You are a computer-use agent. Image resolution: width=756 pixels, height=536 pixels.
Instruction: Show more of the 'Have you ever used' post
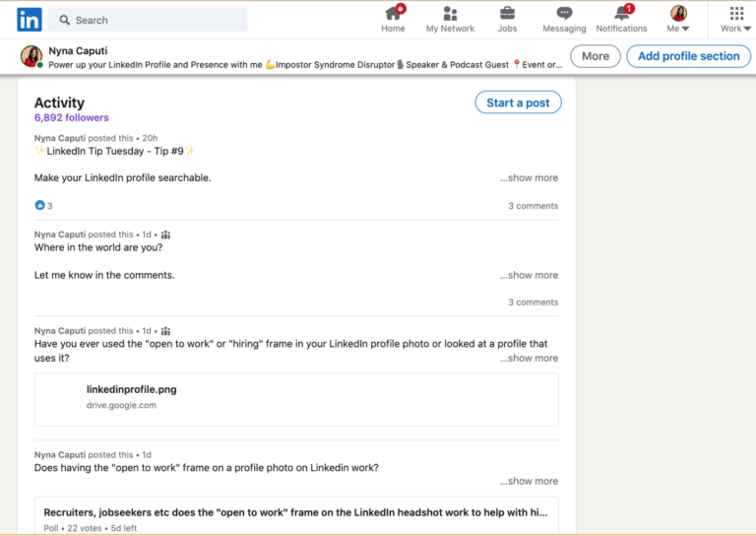529,358
